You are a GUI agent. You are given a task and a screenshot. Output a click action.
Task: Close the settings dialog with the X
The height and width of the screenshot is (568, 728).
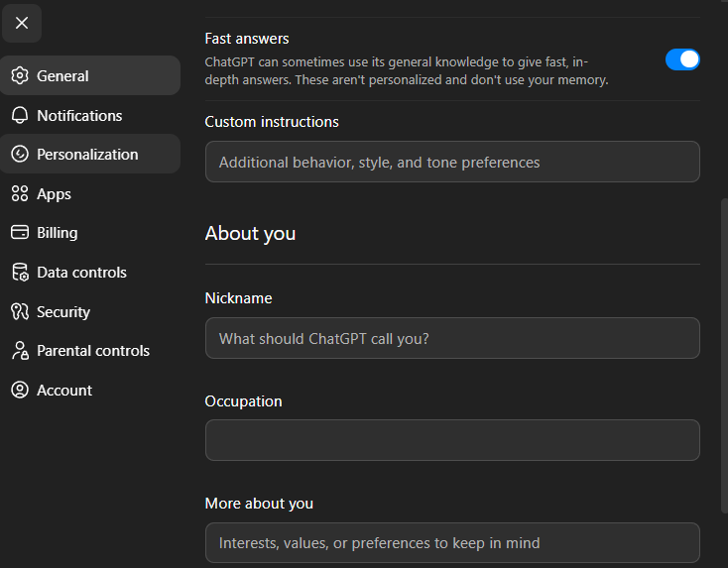point(22,23)
